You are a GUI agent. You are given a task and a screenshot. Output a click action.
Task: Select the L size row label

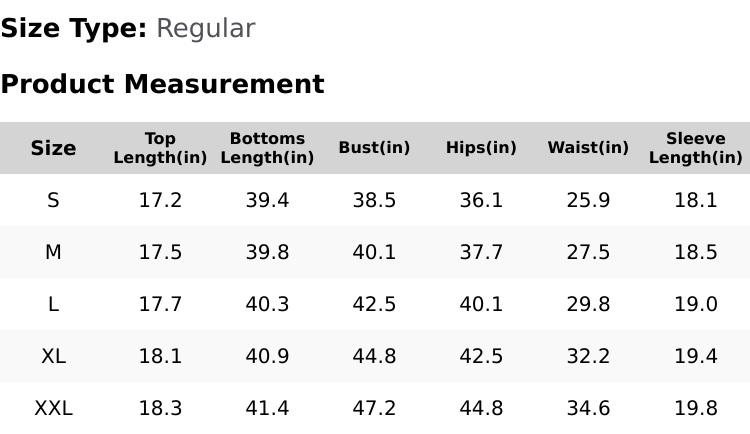pos(53,304)
